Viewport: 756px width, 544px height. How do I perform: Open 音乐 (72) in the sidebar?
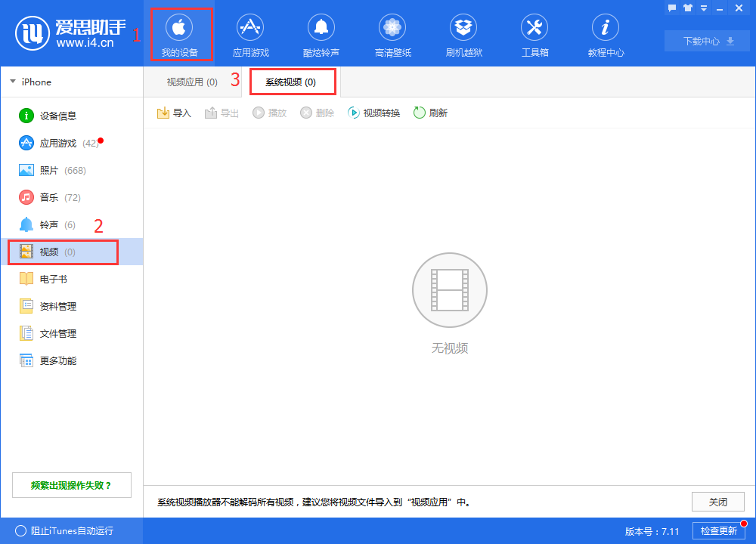point(71,197)
